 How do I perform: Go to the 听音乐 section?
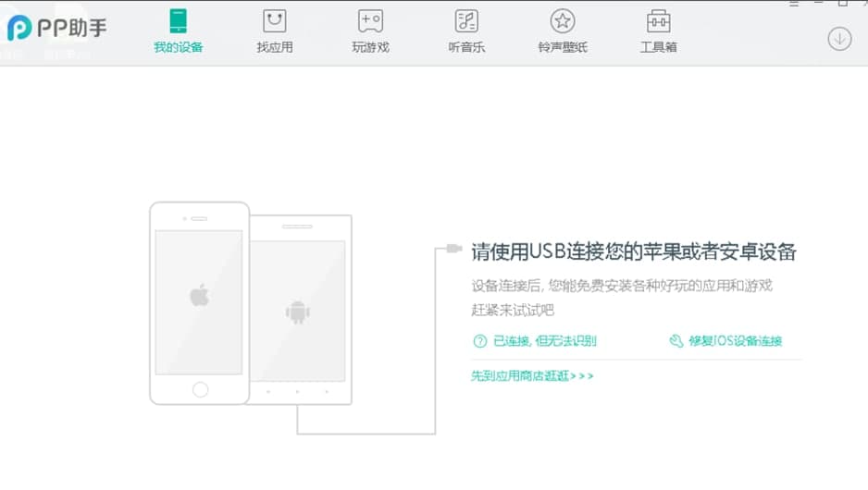(x=466, y=31)
